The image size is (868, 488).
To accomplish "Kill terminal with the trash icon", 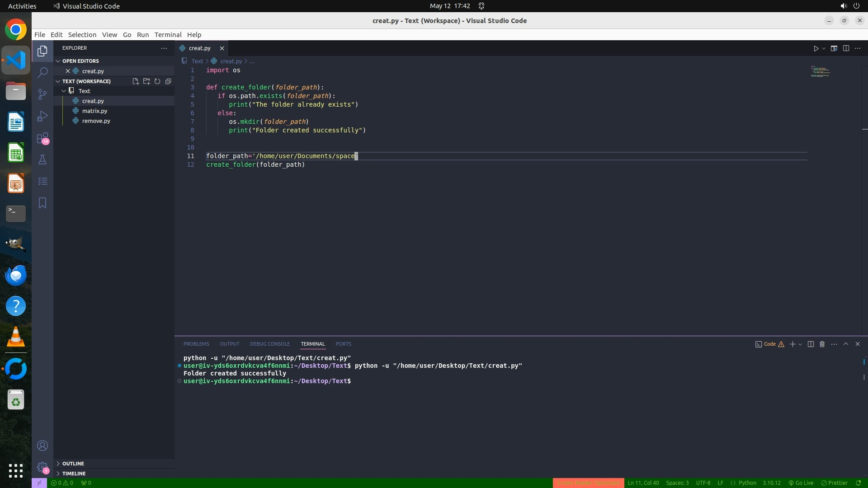I will click(x=822, y=344).
